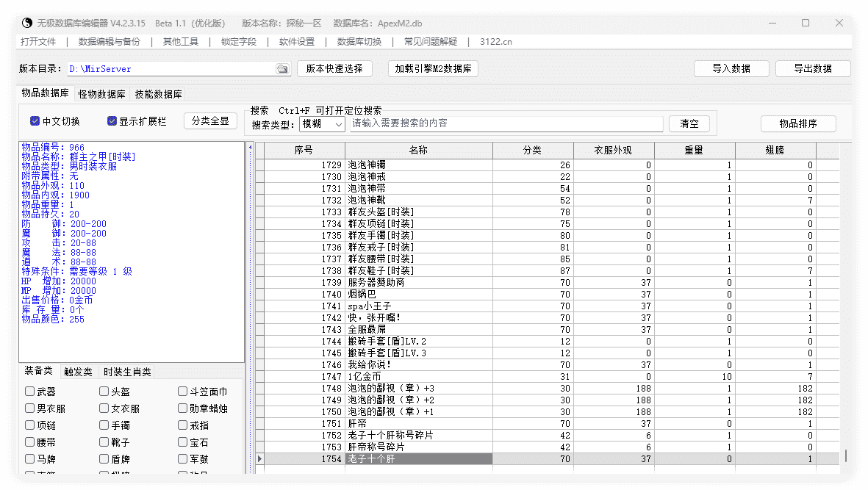The width and height of the screenshot is (868, 490).
Task: Uncheck the 显示扩展栏 checkbox
Action: tap(112, 121)
